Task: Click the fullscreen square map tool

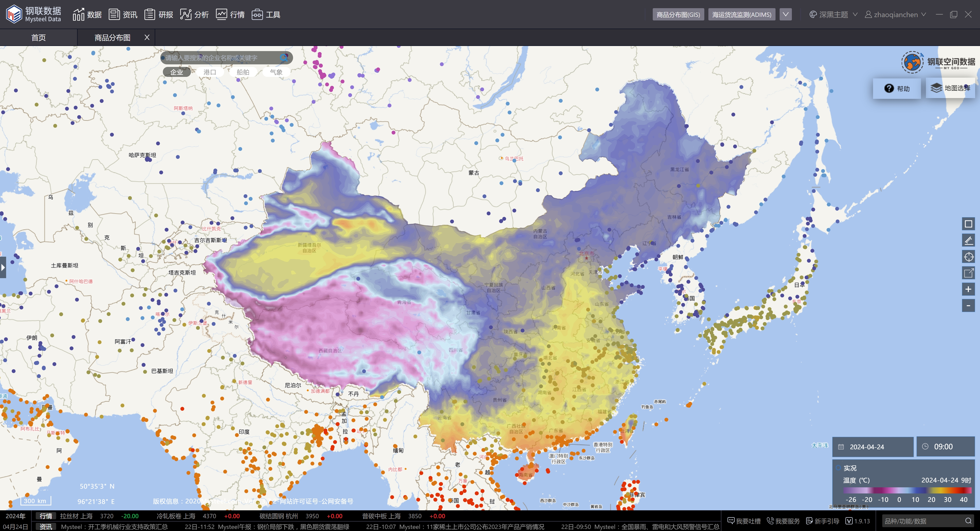Action: point(968,224)
